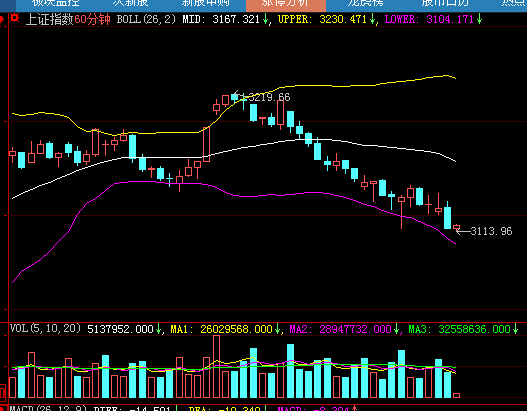Screen dimensions: 527x411
Task: Open the 股市日历 tab
Action: click(x=445, y=3)
